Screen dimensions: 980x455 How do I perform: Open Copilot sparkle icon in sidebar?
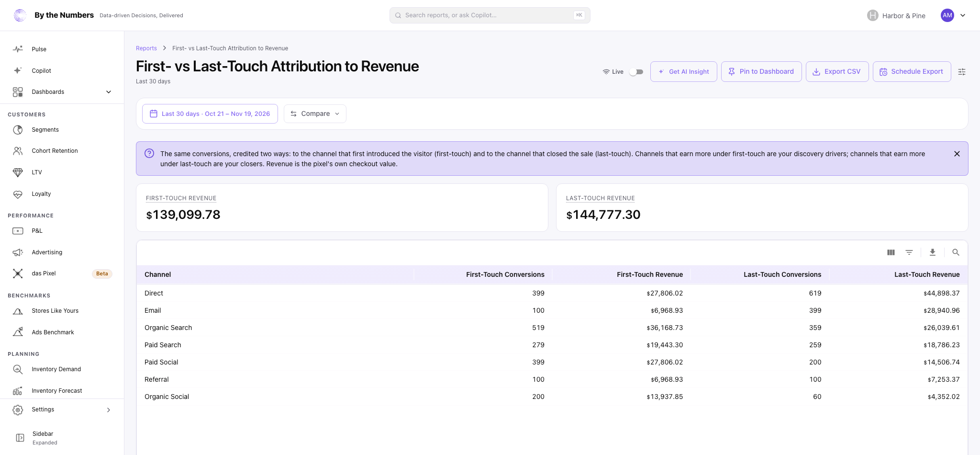point(18,71)
